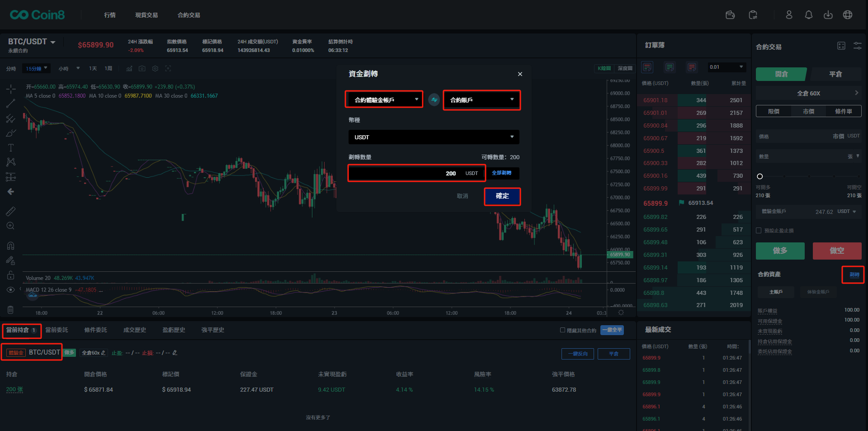Click the 全部劃轉 transfer all link
This screenshot has height=431, width=868.
[x=501, y=173]
